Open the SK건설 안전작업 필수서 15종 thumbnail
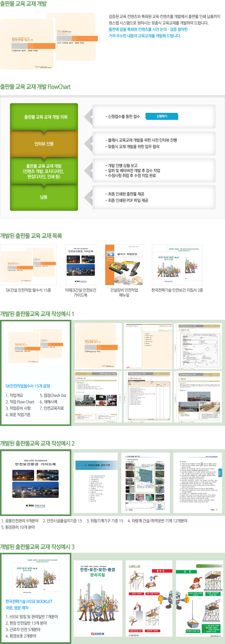Viewport: 225px width, 644px height. tap(28, 265)
